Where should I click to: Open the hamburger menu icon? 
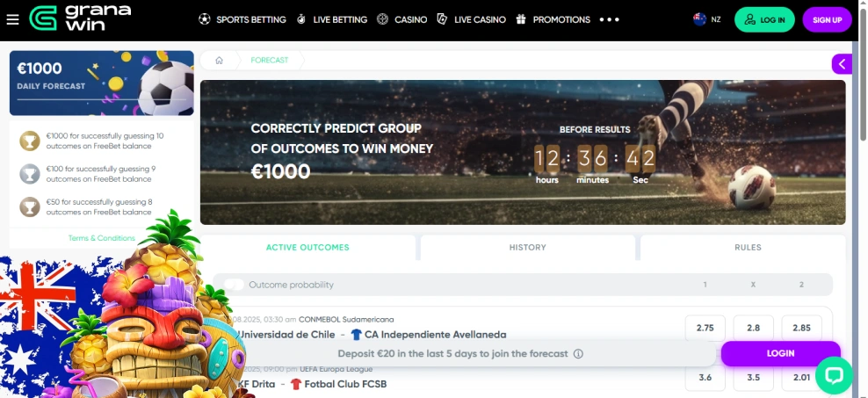[x=12, y=20]
